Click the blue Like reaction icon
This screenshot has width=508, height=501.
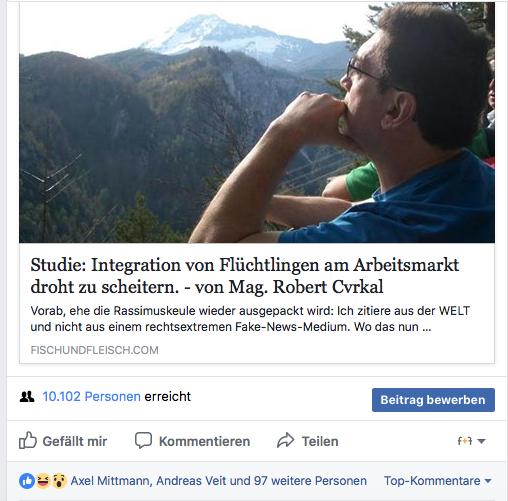coord(27,481)
